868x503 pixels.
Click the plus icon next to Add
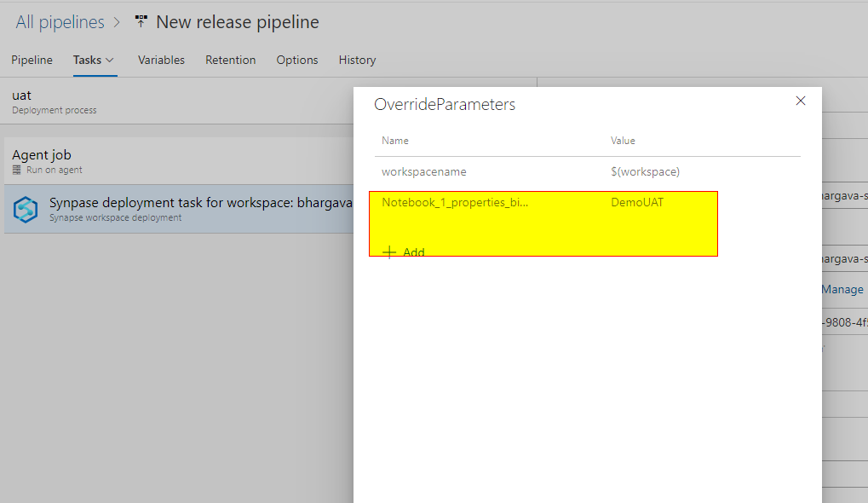[391, 251]
